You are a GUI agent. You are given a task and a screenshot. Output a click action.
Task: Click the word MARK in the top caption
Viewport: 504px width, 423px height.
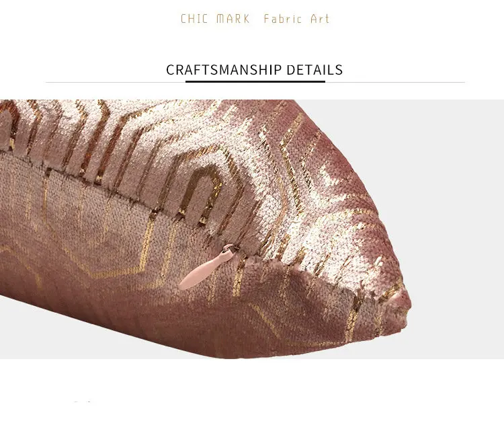tap(233, 19)
